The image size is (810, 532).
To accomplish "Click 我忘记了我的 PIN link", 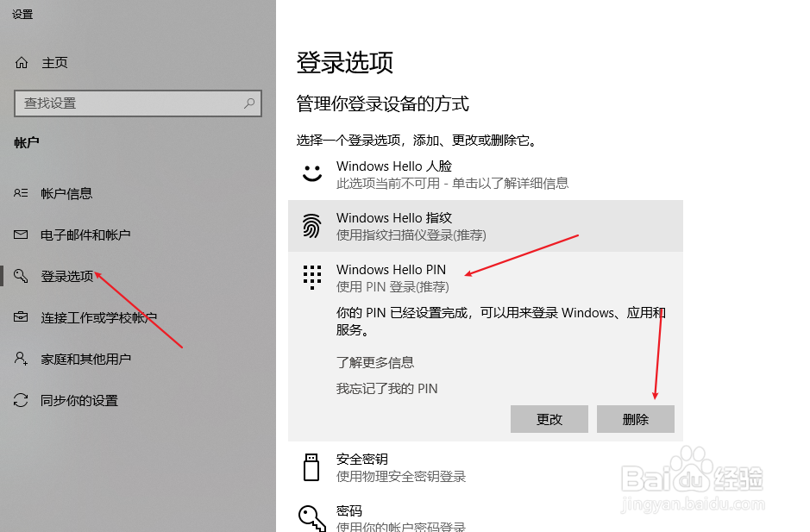I will pos(387,388).
